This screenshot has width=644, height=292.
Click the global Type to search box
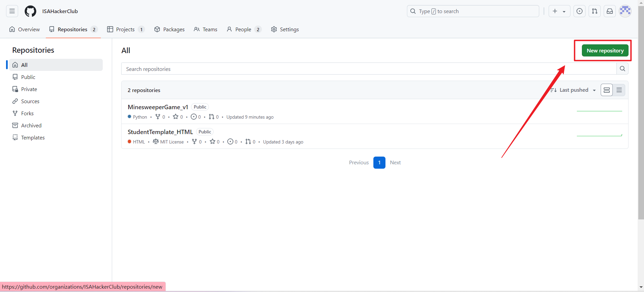(473, 11)
